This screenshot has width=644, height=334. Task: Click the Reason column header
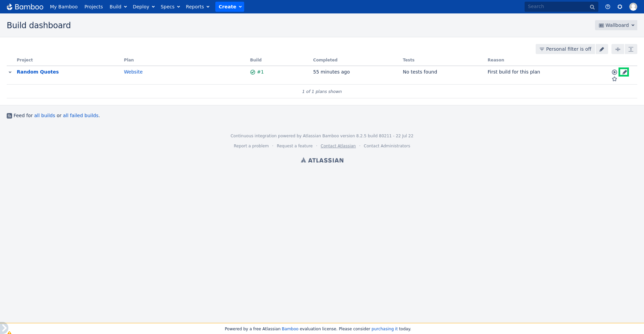coord(496,60)
